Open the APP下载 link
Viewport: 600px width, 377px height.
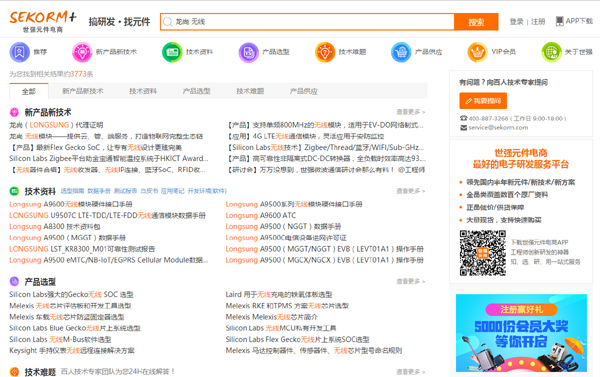click(x=574, y=21)
